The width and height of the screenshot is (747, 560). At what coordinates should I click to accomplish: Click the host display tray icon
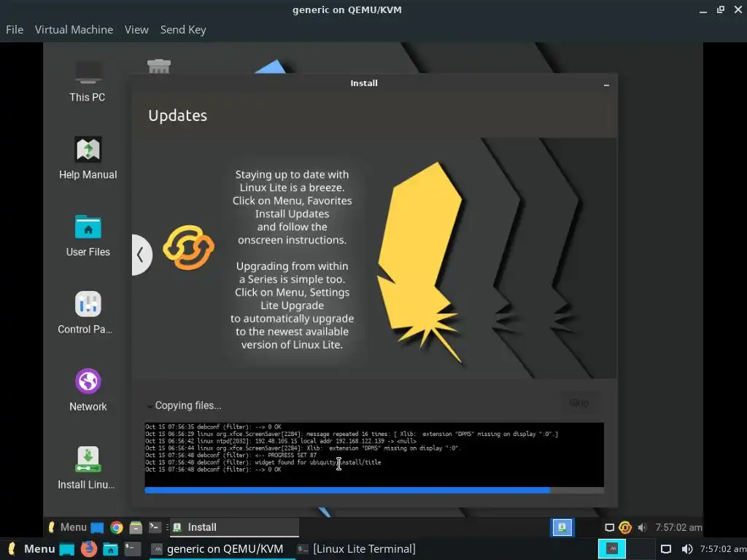tap(666, 549)
